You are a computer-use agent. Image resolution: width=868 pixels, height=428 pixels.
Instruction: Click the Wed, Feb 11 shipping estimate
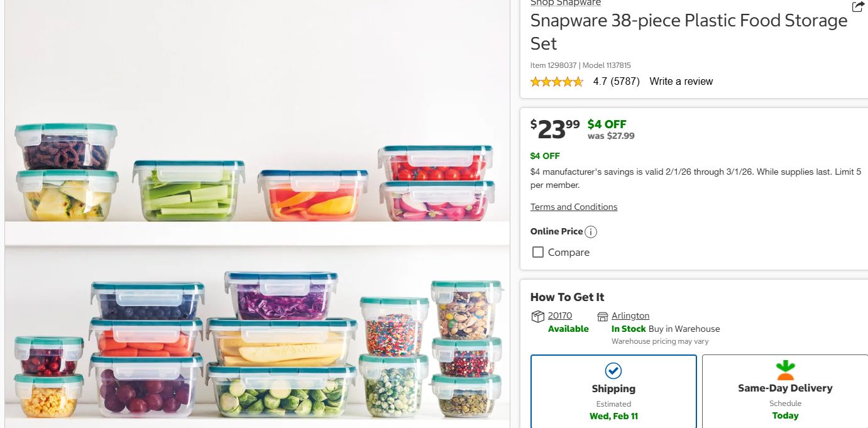[613, 415]
